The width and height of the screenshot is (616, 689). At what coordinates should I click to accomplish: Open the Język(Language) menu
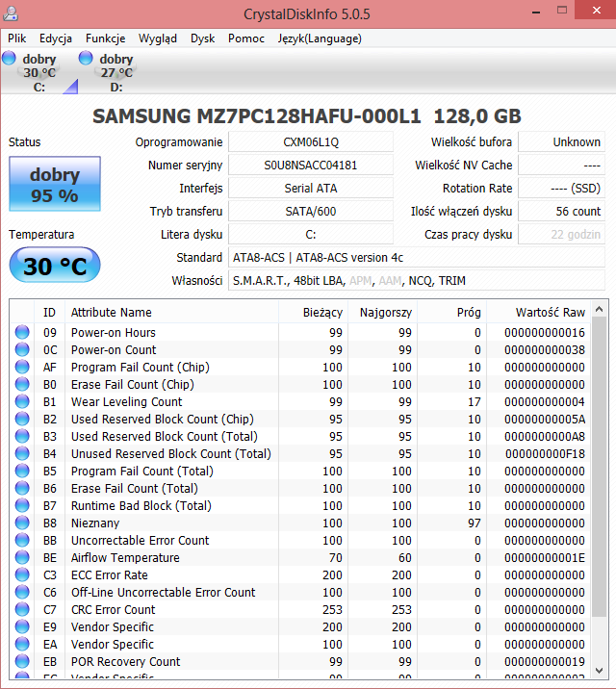(320, 38)
